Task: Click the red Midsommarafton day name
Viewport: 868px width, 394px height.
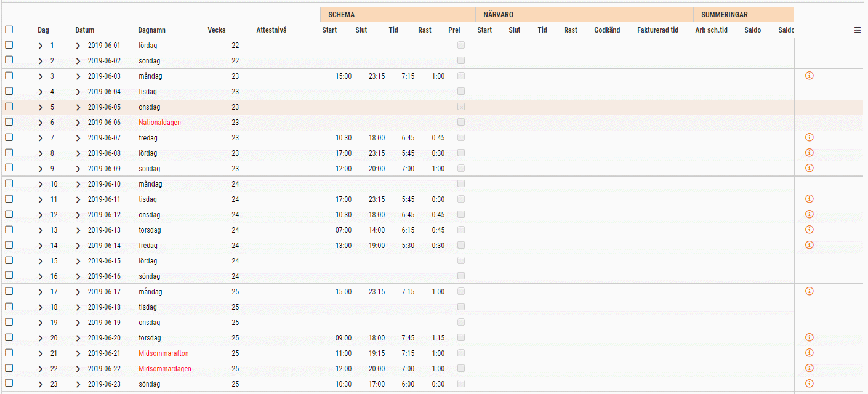Action: click(x=164, y=353)
